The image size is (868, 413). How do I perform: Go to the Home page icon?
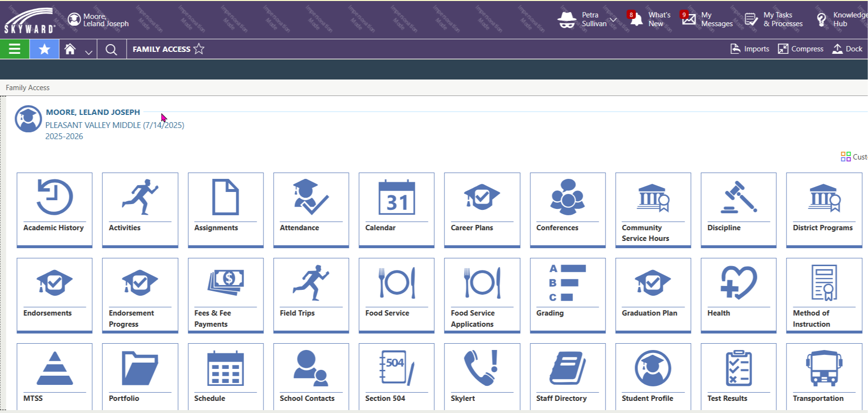click(x=70, y=49)
